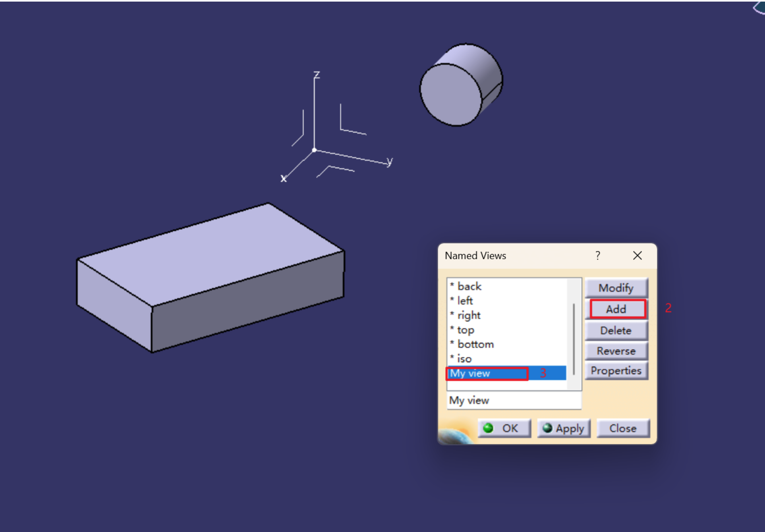Click the view name input field
This screenshot has height=532, width=765.
tap(514, 400)
